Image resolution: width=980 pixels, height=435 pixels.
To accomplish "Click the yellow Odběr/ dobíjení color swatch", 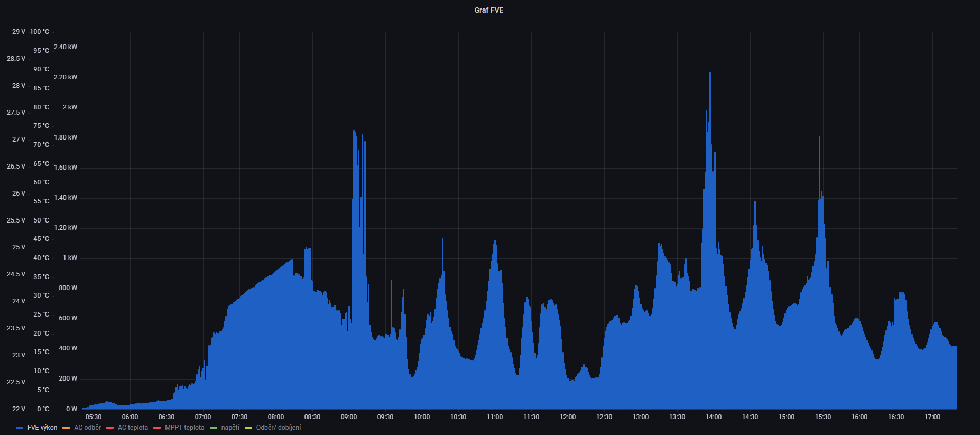I will click(248, 428).
